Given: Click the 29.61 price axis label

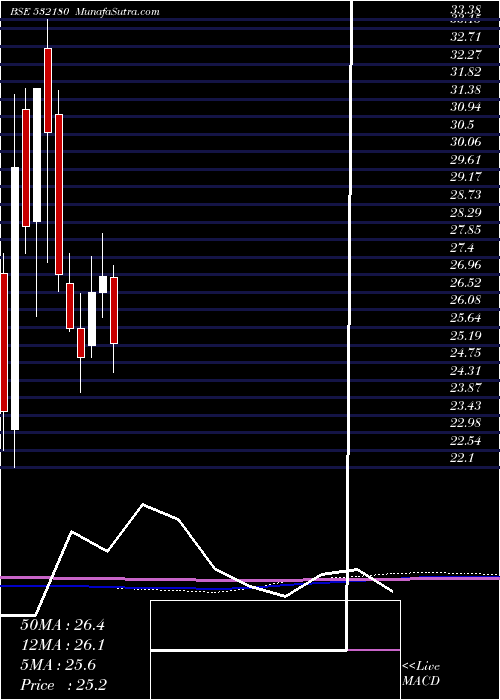Looking at the screenshot, I should pos(466,160).
